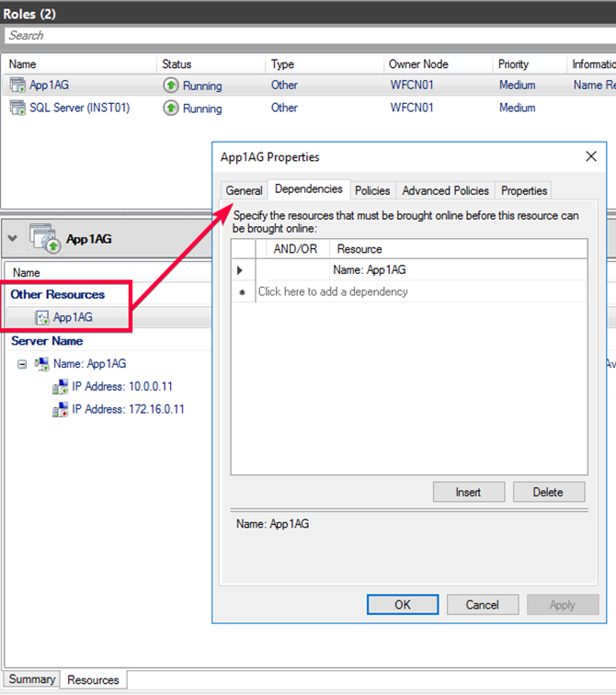
Task: Click Medium priority in the SQL Server row
Action: point(518,108)
